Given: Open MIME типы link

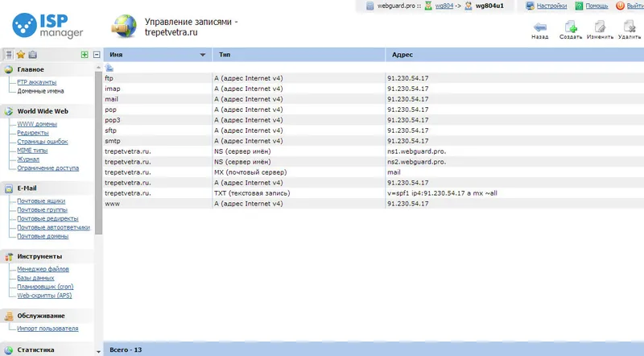Looking at the screenshot, I should pyautogui.click(x=32, y=150).
